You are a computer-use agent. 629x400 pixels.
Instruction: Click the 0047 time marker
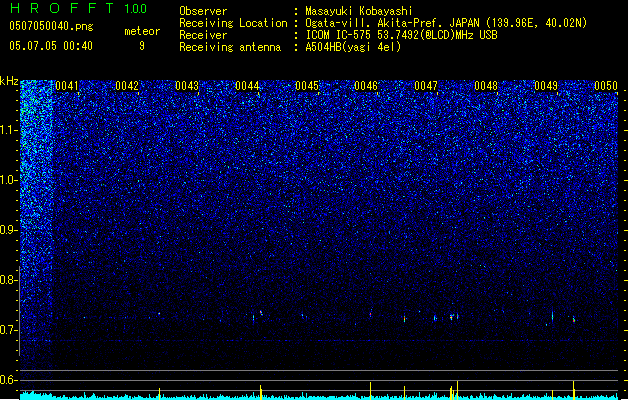[426, 86]
